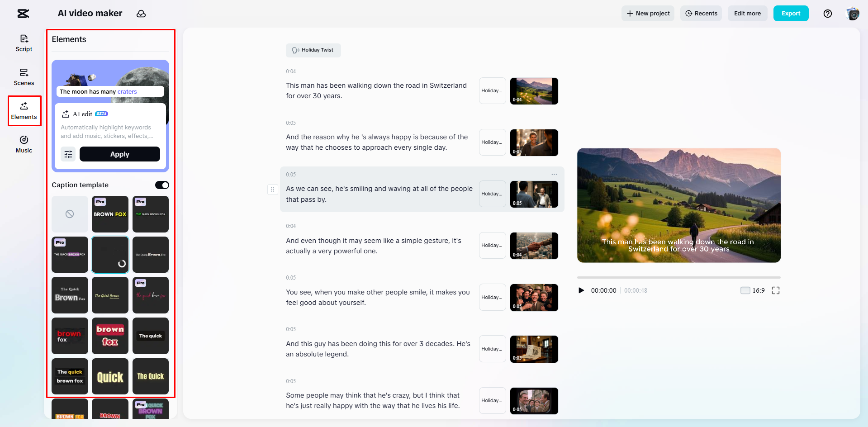Open handshake clip thumbnail
The width and height of the screenshot is (868, 427).
coord(534,246)
